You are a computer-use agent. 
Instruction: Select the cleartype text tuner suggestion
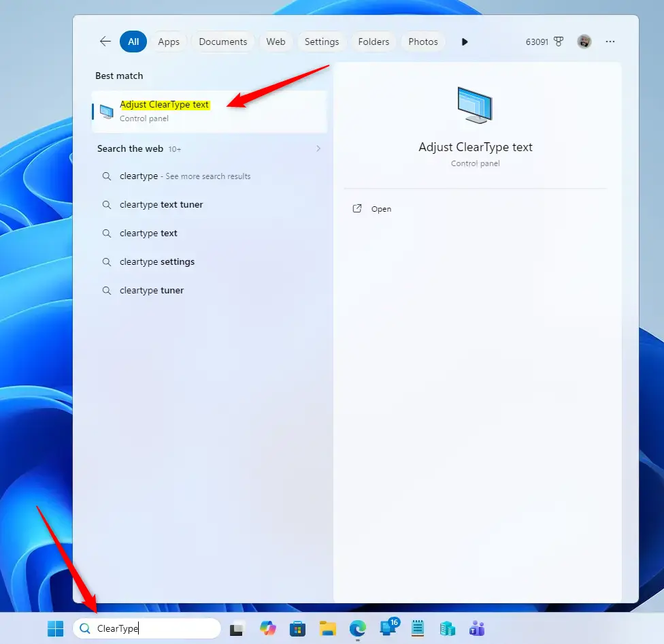[210, 205]
